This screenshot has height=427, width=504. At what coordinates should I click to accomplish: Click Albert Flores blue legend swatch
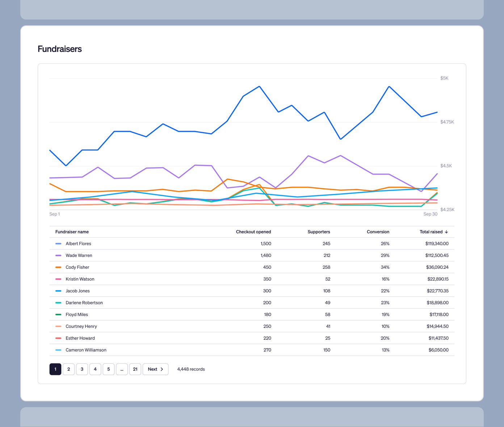click(58, 244)
